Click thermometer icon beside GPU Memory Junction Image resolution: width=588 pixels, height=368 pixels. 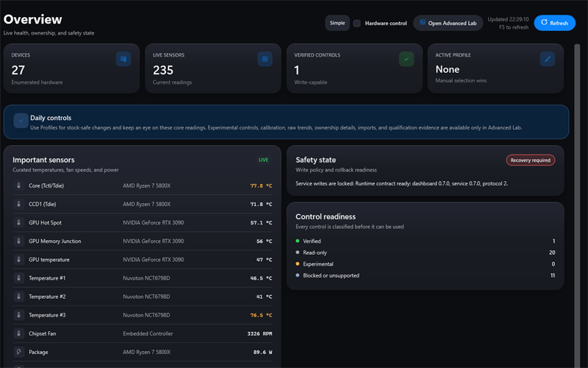19,241
